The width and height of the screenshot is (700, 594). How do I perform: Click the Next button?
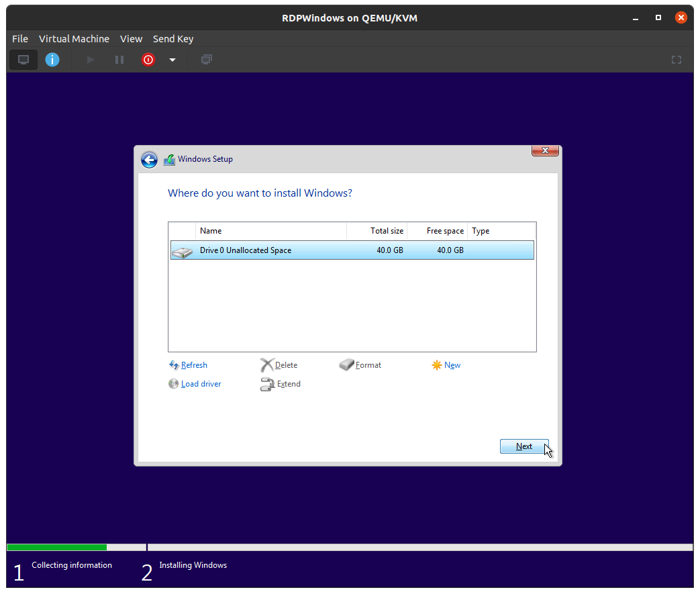[524, 446]
